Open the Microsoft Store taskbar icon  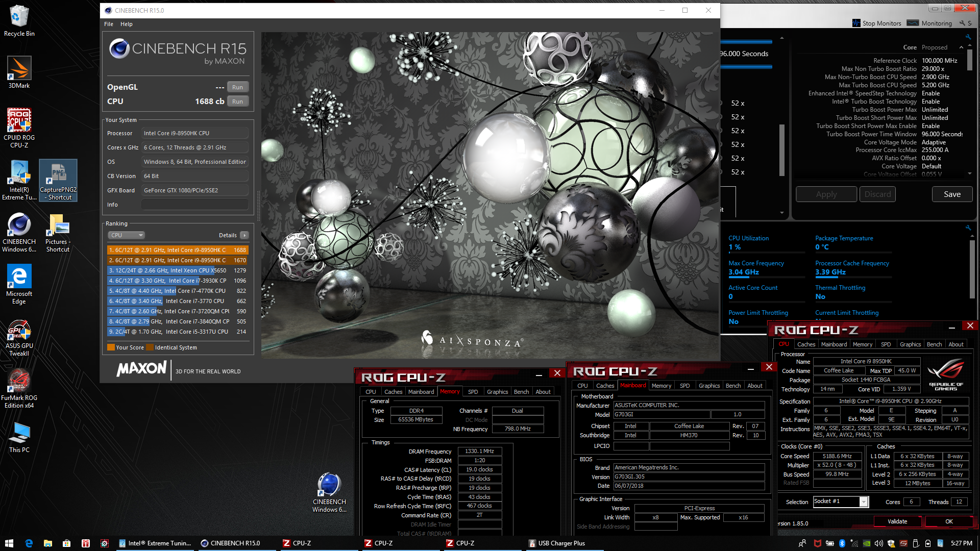click(66, 543)
